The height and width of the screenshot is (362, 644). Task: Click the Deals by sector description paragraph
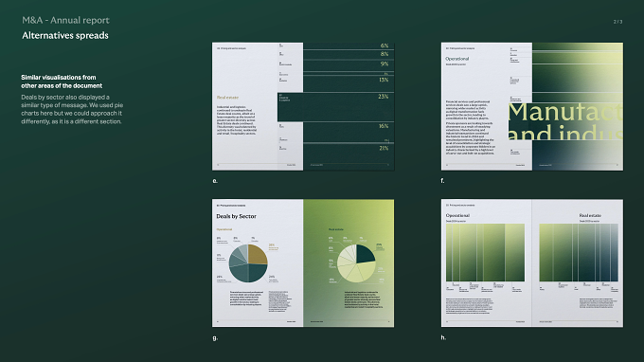72,109
